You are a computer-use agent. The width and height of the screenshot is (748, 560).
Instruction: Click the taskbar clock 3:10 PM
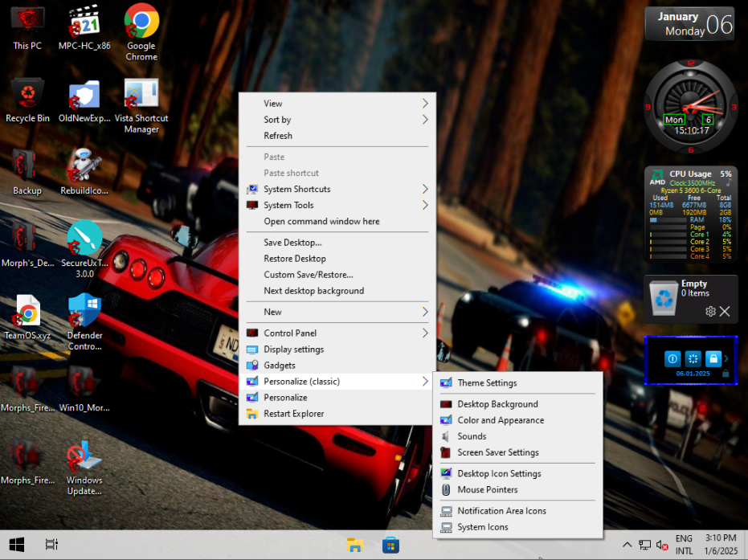click(x=721, y=545)
